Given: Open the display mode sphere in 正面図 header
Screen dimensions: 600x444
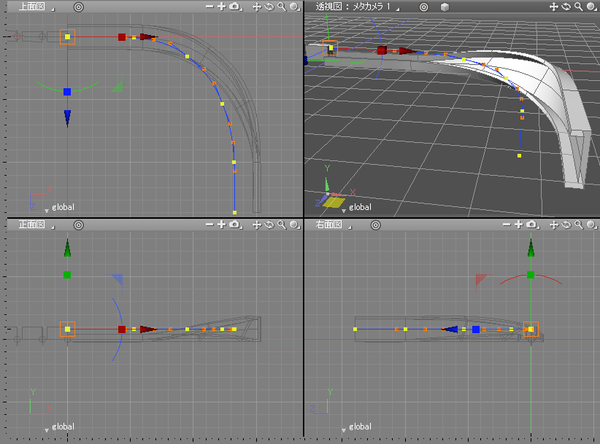Looking at the screenshot, I should 294,225.
